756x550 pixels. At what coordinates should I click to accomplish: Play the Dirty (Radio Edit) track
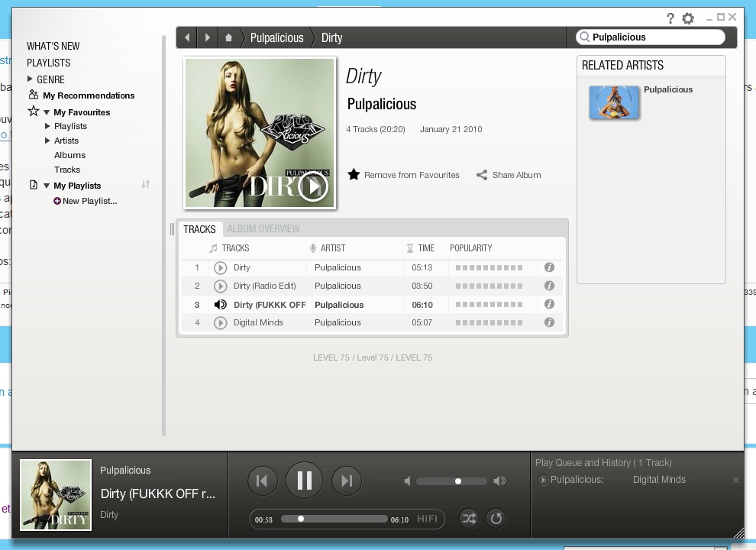(221, 286)
